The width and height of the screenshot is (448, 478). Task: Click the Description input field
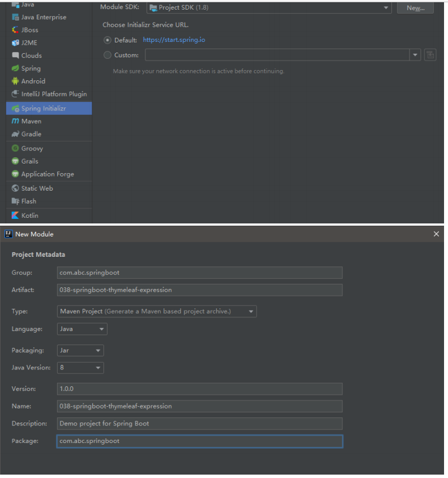tap(200, 424)
